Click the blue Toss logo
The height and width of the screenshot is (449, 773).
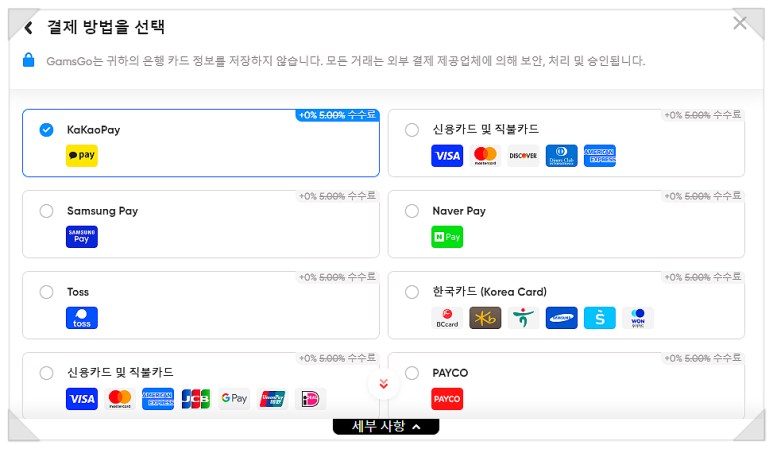[x=82, y=318]
